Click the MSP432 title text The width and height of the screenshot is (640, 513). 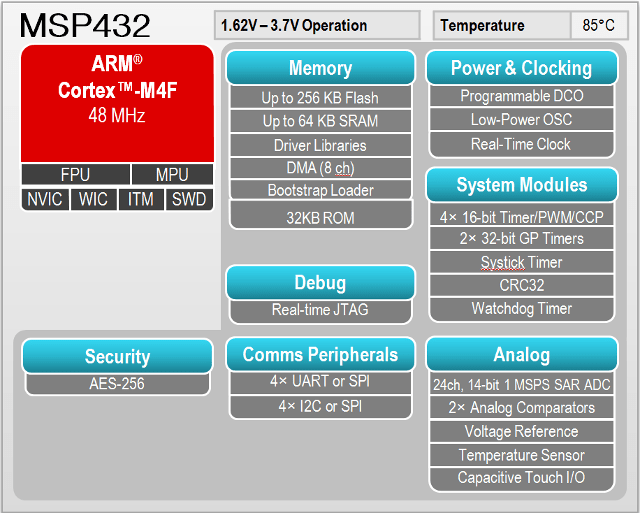pyautogui.click(x=85, y=26)
